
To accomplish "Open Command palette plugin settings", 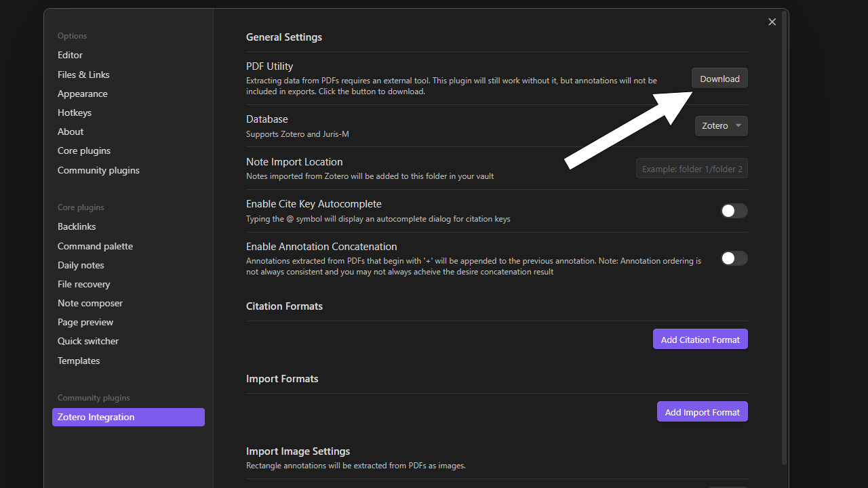I will point(95,246).
